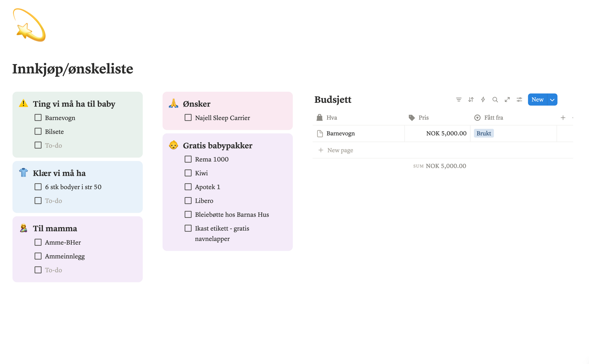Check the Barnevogn checkbox under baby items
The height and width of the screenshot is (364, 589).
point(38,117)
